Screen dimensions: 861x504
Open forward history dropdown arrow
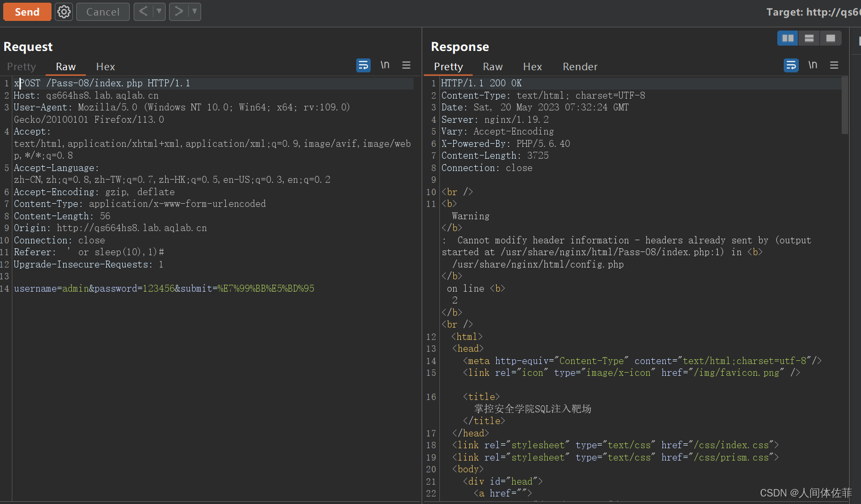pos(195,11)
